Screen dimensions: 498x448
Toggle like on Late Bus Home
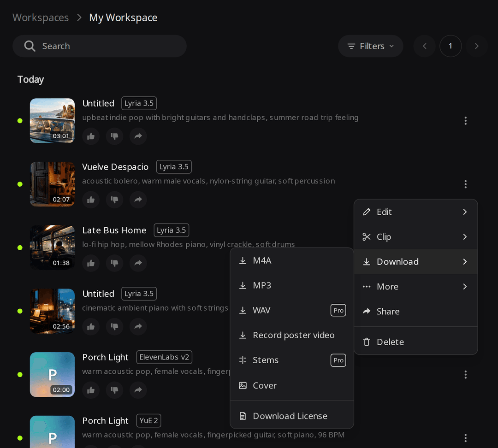(x=91, y=263)
